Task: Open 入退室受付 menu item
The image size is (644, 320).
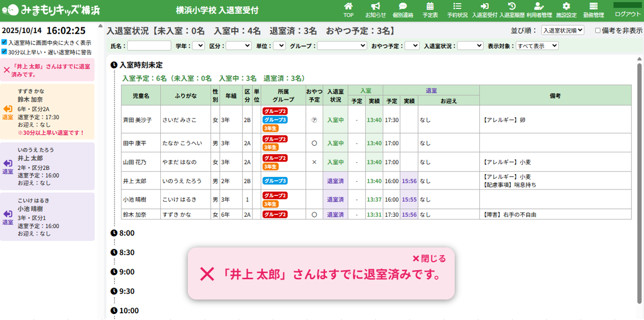Action: pos(485,10)
